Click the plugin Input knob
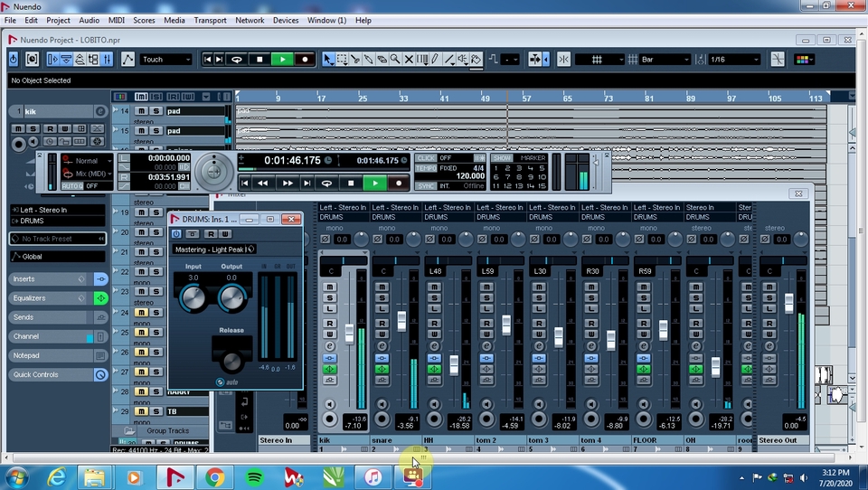The width and height of the screenshot is (868, 490). [x=193, y=297]
